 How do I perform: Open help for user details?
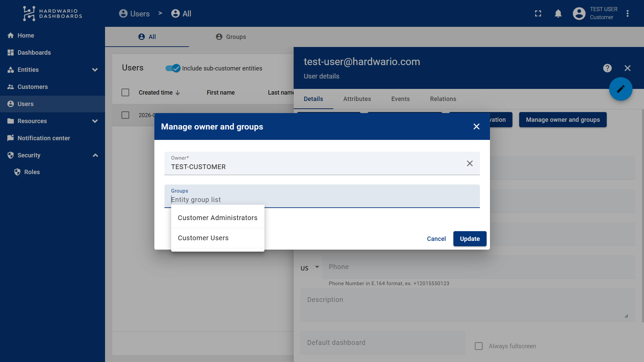tap(607, 68)
